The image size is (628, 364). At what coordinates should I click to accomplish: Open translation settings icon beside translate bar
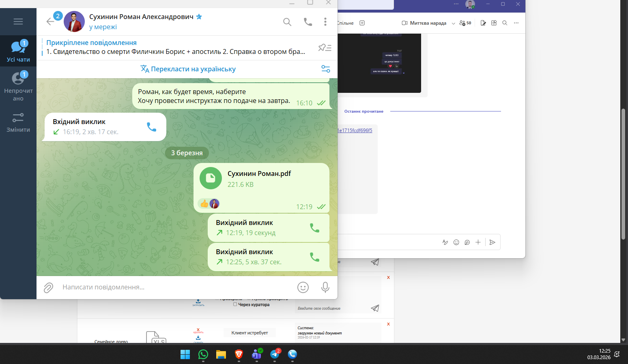pos(325,69)
